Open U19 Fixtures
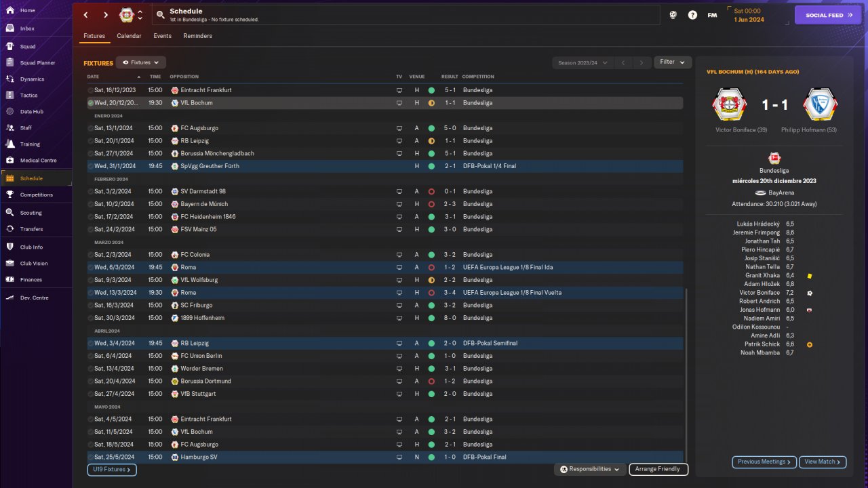 112,469
